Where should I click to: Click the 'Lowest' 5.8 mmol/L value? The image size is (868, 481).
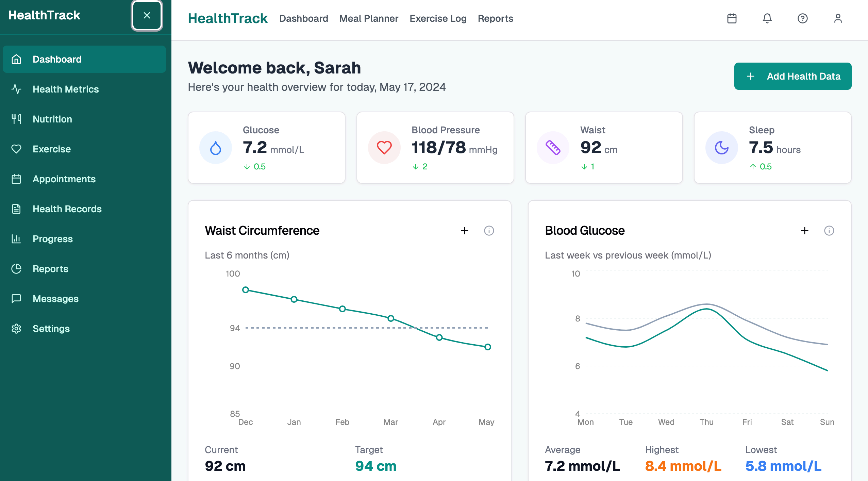(783, 466)
